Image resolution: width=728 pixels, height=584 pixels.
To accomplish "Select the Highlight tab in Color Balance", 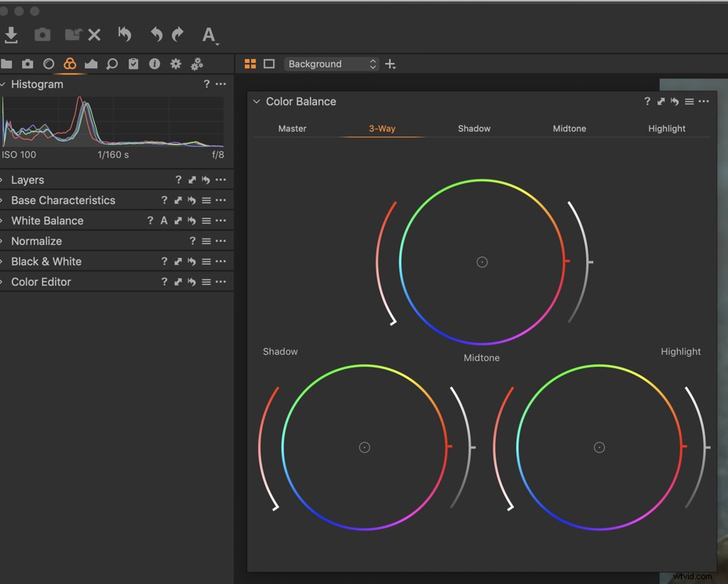I will pyautogui.click(x=666, y=128).
